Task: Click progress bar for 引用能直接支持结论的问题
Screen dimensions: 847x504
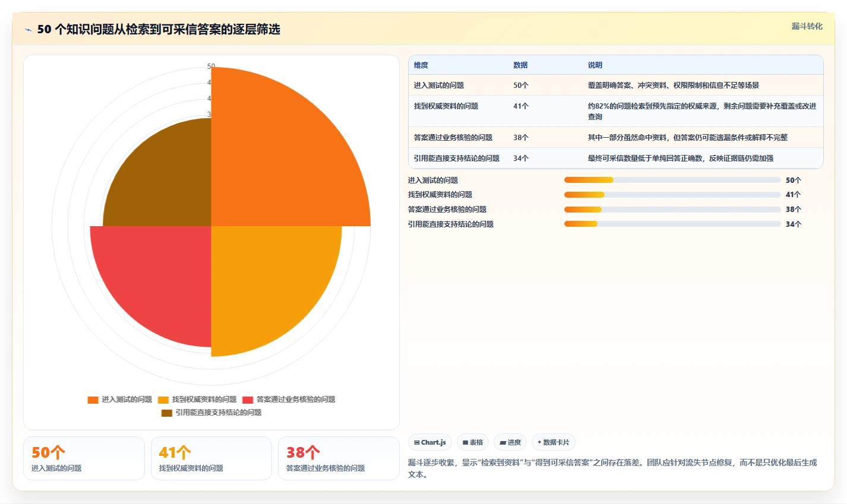Action: (672, 224)
